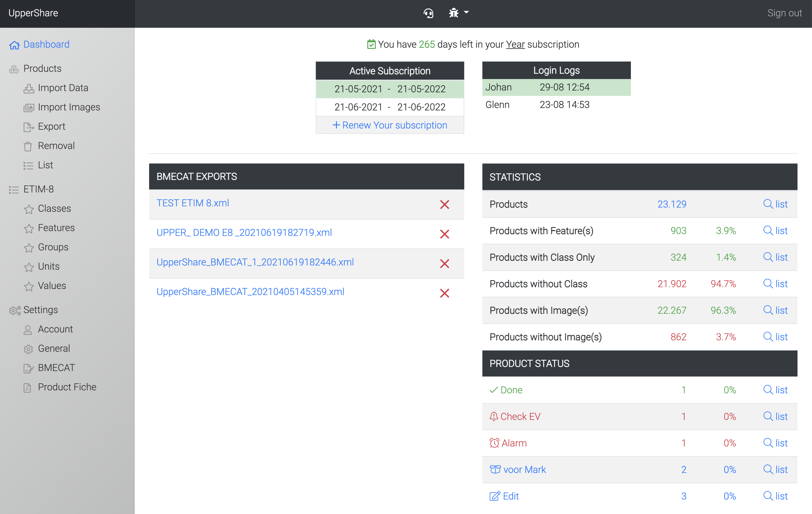This screenshot has height=514, width=812.
Task: Delete TEST ETIM 8.xml export
Action: click(x=444, y=204)
